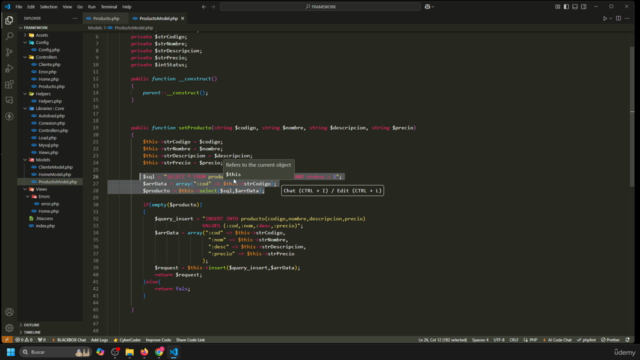The height and width of the screenshot is (360, 640).
Task: Click the remote window status icon
Action: tap(7, 340)
